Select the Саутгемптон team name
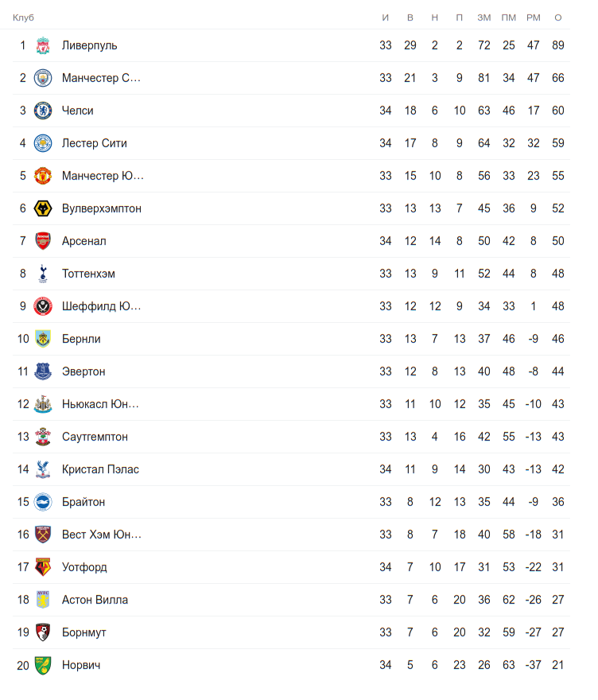Image resolution: width=598 pixels, height=700 pixels. 95,437
